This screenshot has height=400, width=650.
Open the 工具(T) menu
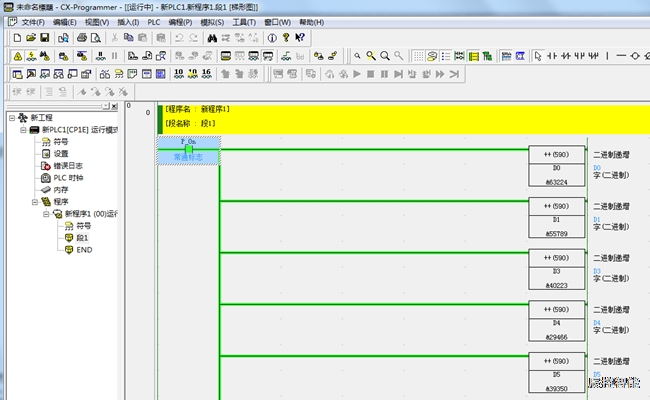tap(243, 21)
